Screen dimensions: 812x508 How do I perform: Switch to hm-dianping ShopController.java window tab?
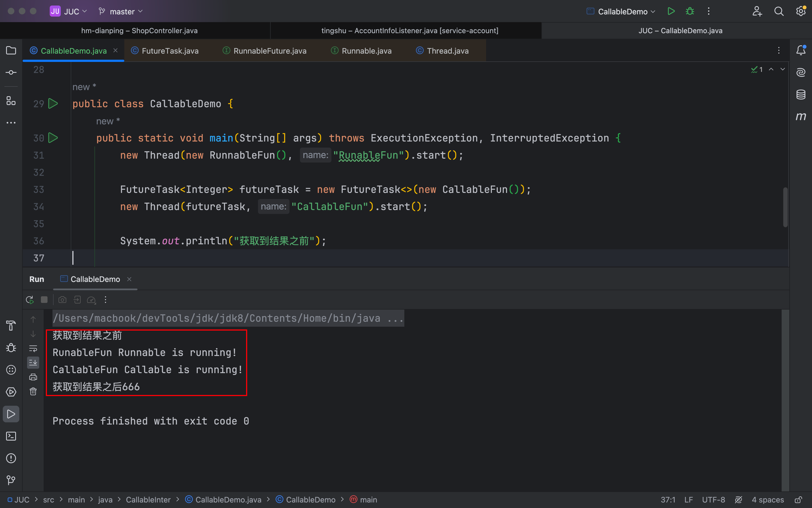139,31
